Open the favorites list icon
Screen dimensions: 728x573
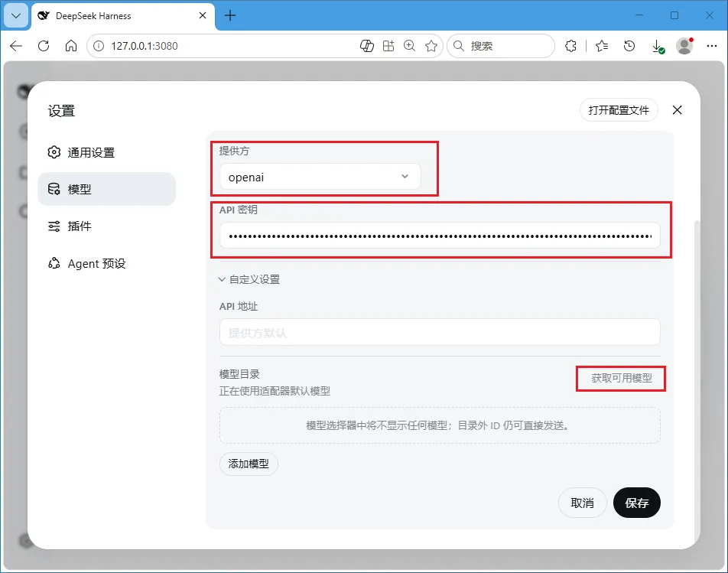(602, 45)
